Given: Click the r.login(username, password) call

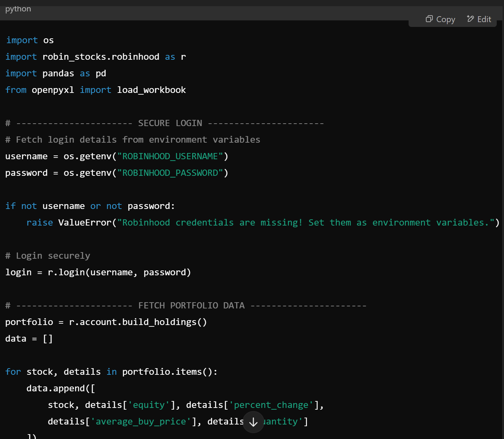Looking at the screenshot, I should [119, 273].
